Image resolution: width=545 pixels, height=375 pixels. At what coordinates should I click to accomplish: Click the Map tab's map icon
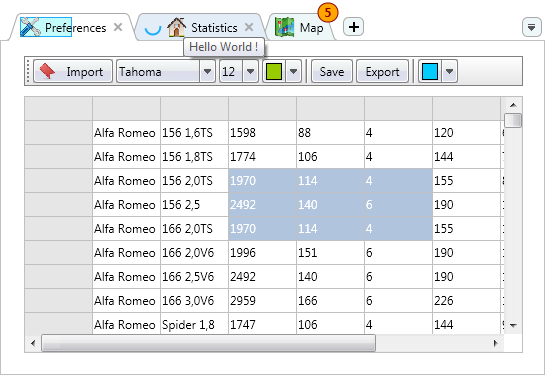pos(284,27)
